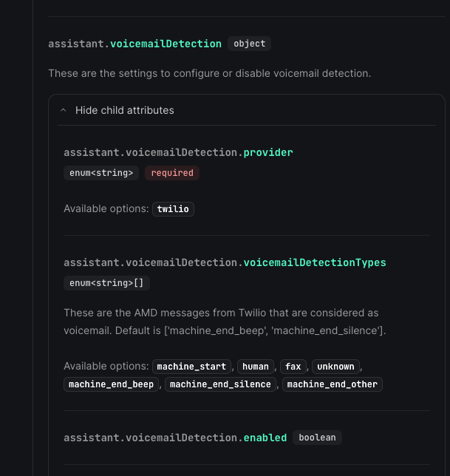Click the machine_end_beep option

point(112,384)
